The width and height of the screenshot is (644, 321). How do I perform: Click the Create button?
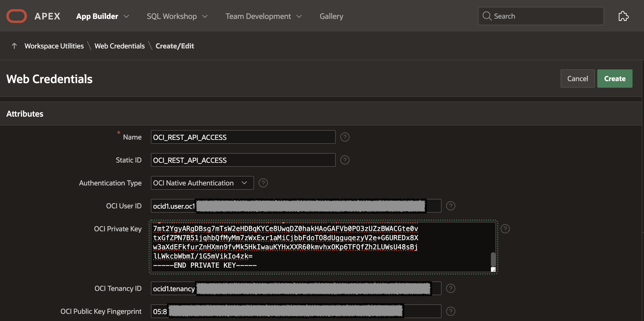[614, 78]
